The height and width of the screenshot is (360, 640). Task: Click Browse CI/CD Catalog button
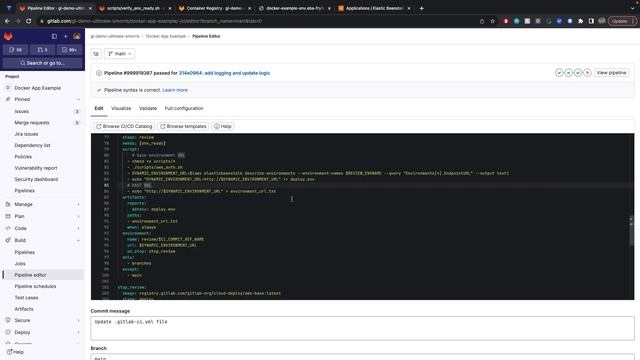124,126
